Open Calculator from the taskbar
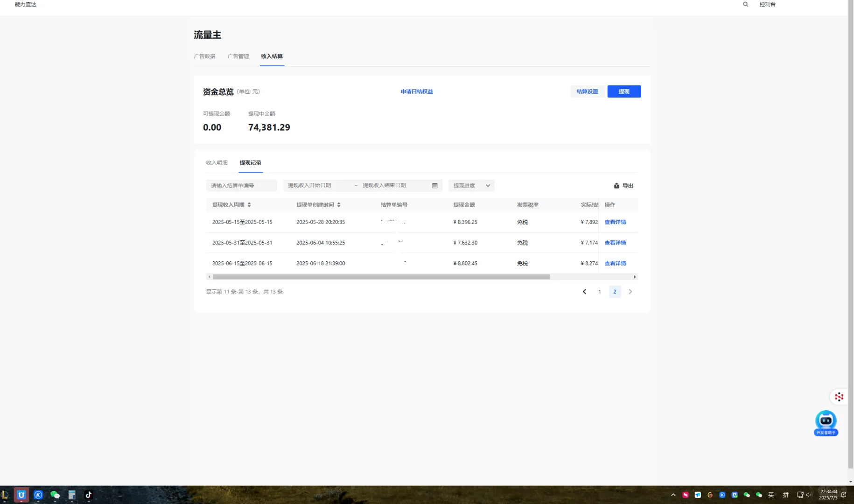The height and width of the screenshot is (504, 854). 72,495
